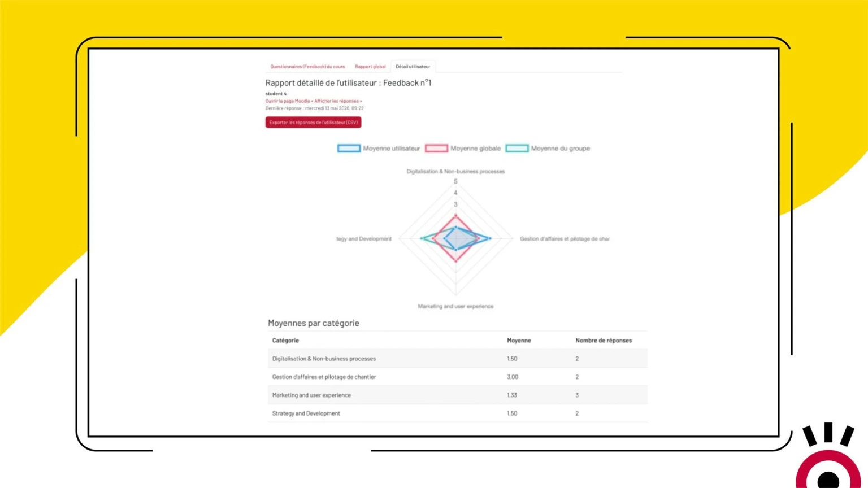
Task: Click the tegy and Development chart axis label
Action: [x=364, y=239]
